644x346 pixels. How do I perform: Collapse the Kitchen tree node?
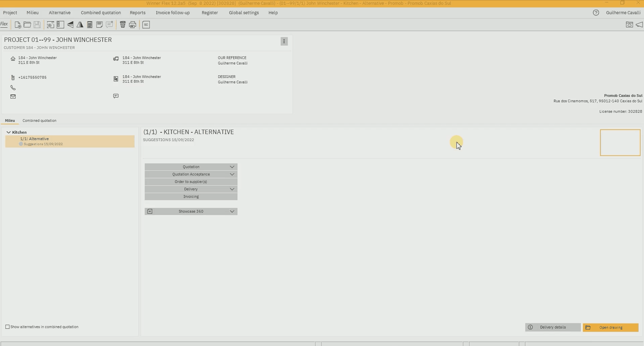click(x=9, y=132)
